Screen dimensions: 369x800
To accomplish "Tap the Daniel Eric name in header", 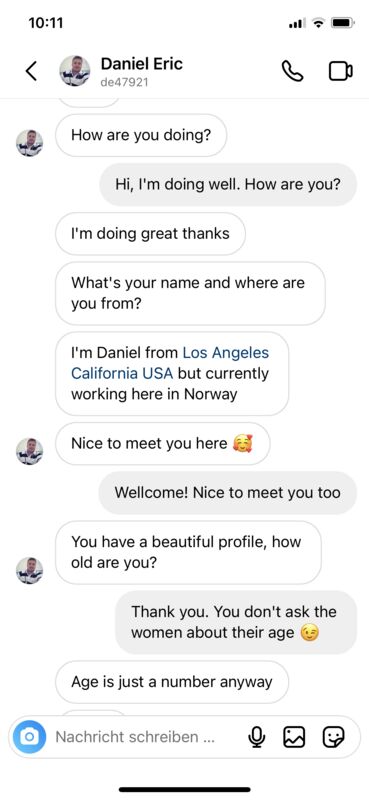I will tap(141, 64).
